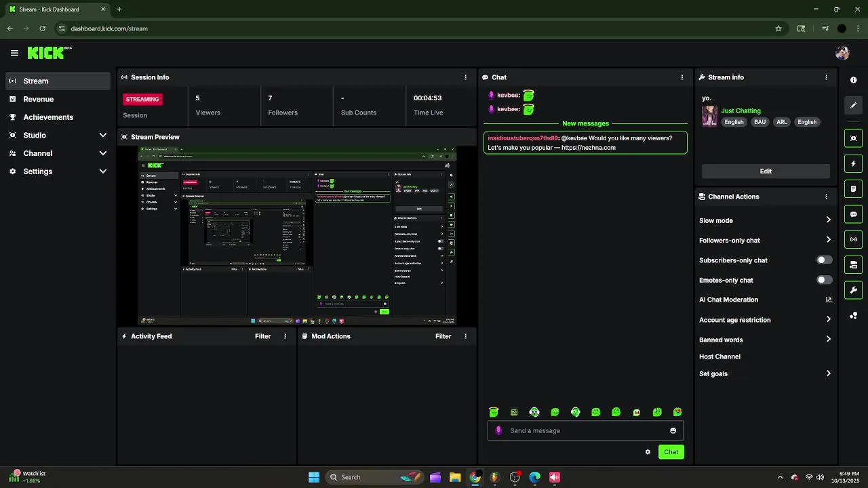
Task: Click the Stream Preview video thumbnail
Action: click(297, 236)
